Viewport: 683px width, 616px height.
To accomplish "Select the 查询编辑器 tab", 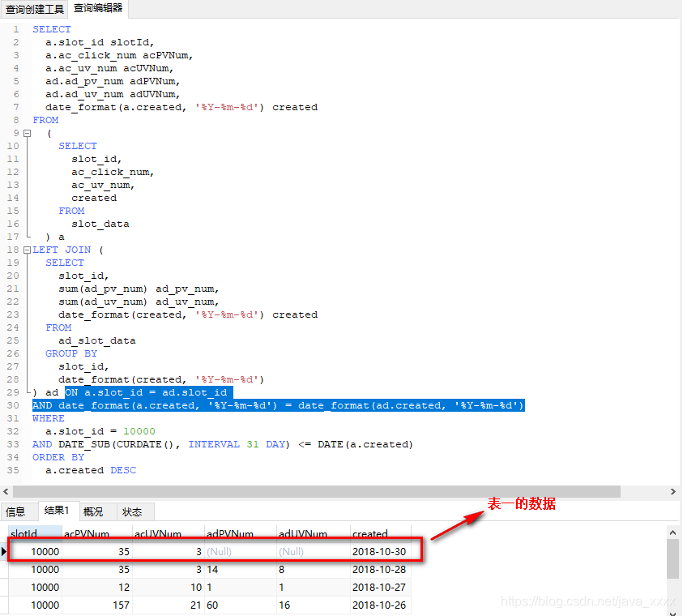I will [98, 8].
